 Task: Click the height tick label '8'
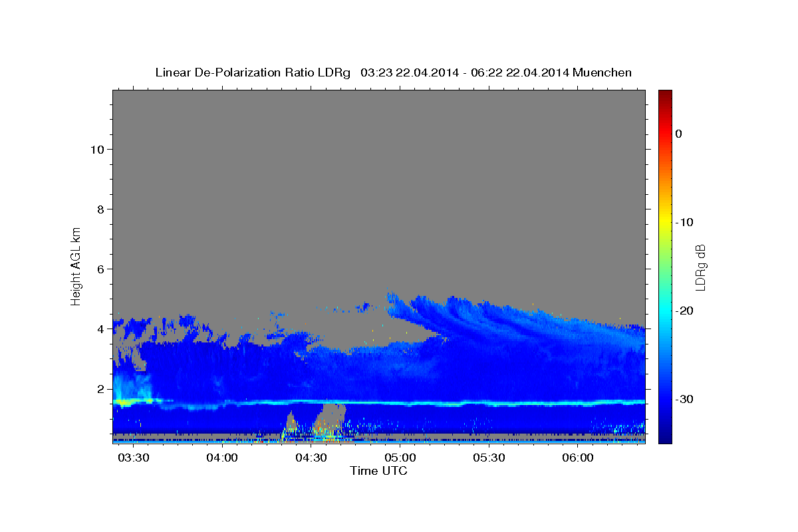pyautogui.click(x=100, y=209)
